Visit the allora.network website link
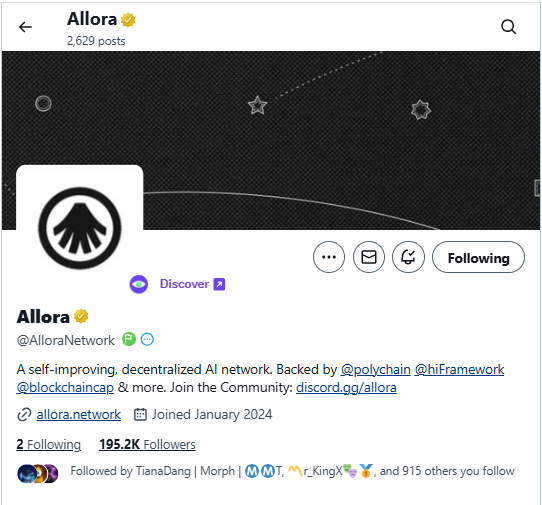This screenshot has width=542, height=505. pos(79,414)
